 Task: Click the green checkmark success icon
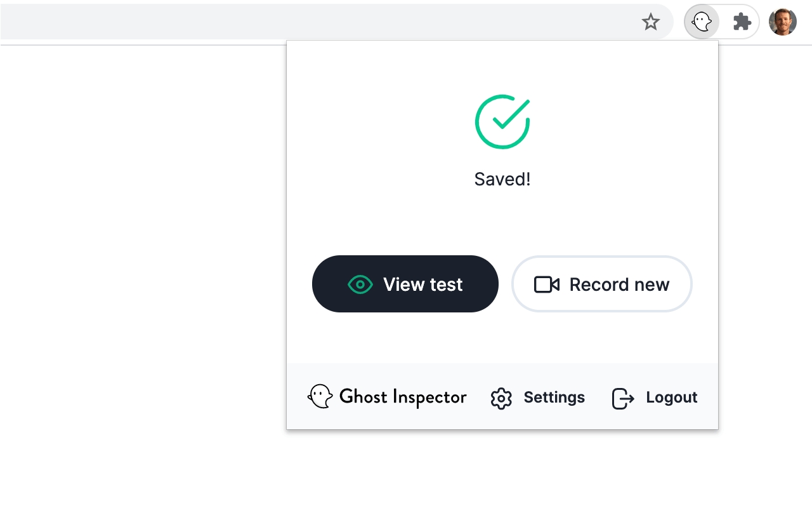click(x=502, y=121)
